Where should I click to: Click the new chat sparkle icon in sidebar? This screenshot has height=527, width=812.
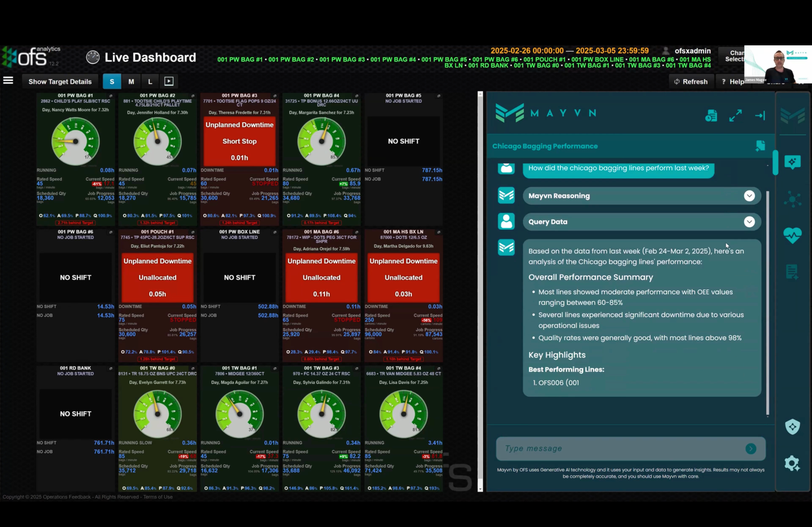coord(792,162)
